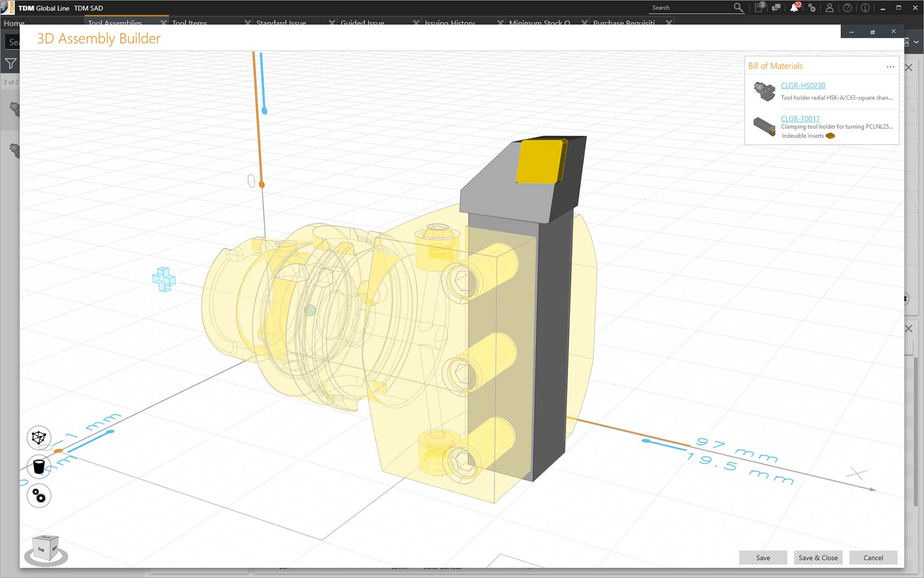
Task: Click the blue cross-shaped gizmo in the 3D view
Action: coord(164,279)
